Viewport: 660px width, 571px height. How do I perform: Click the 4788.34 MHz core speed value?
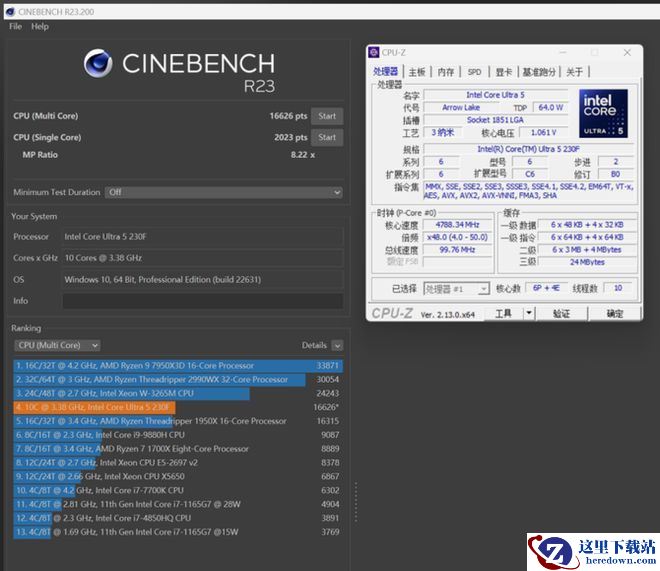(457, 225)
